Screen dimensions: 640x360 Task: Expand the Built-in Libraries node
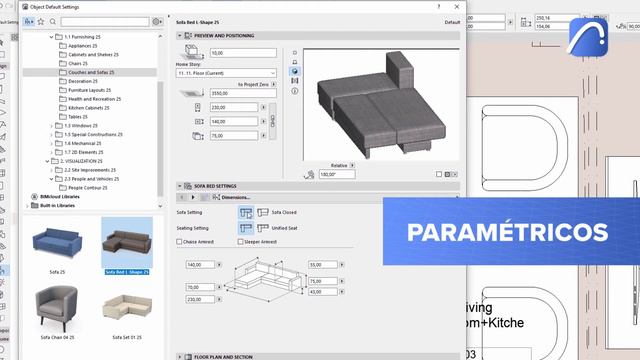(x=27, y=206)
